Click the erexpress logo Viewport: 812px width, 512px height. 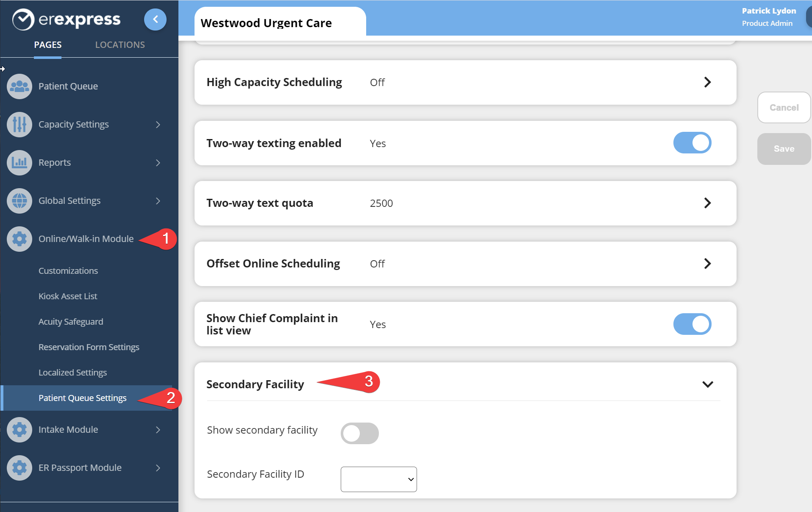point(67,19)
